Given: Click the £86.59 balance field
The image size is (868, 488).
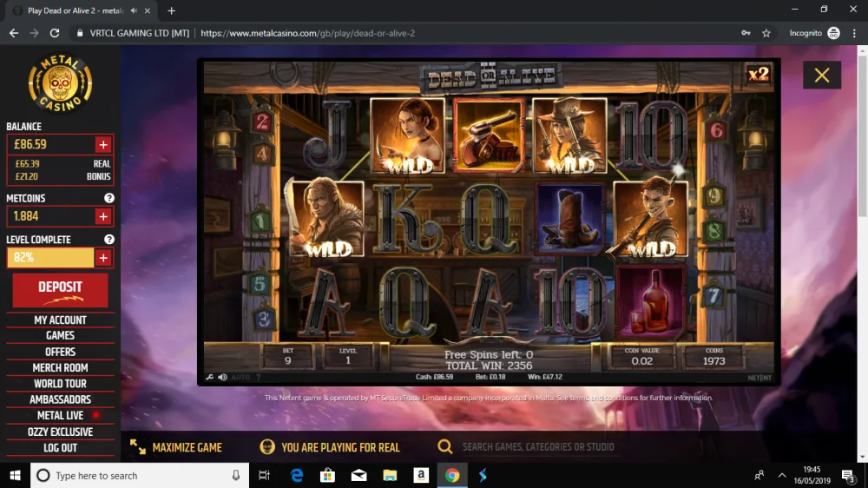Looking at the screenshot, I should click(51, 144).
